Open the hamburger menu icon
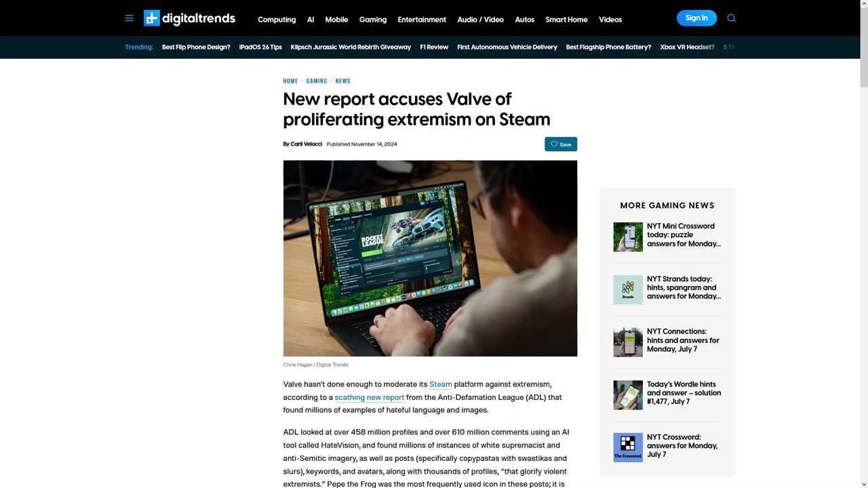Screen dimensions: 868x488 [x=129, y=18]
